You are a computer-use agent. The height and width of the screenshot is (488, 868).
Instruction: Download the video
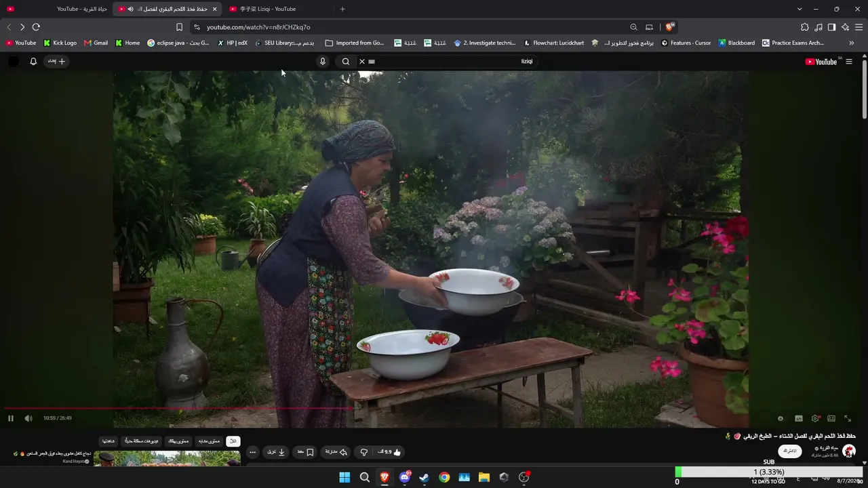click(x=276, y=452)
